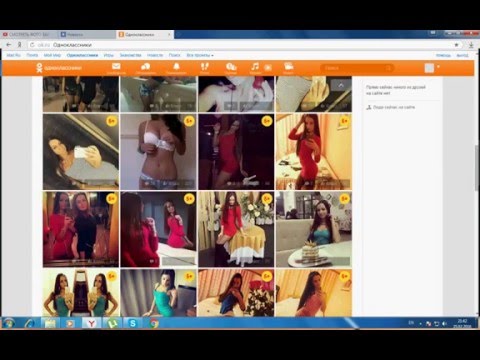This screenshot has height=360, width=480.
Task: Select the 'Одноклассники' browser tab
Action: pyautogui.click(x=142, y=34)
